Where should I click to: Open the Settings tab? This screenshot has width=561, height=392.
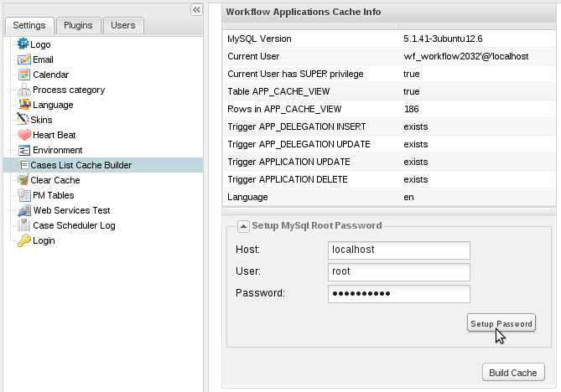pyautogui.click(x=33, y=25)
